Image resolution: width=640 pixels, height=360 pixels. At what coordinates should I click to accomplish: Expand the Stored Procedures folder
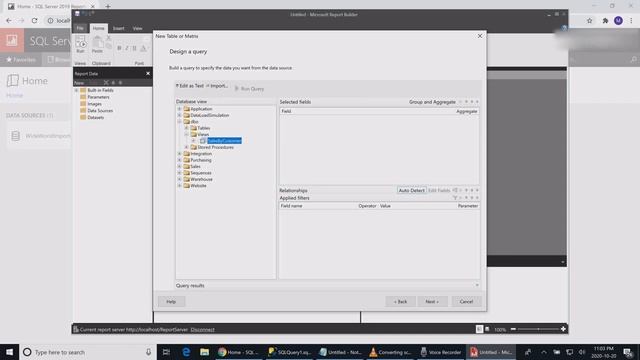(x=187, y=147)
